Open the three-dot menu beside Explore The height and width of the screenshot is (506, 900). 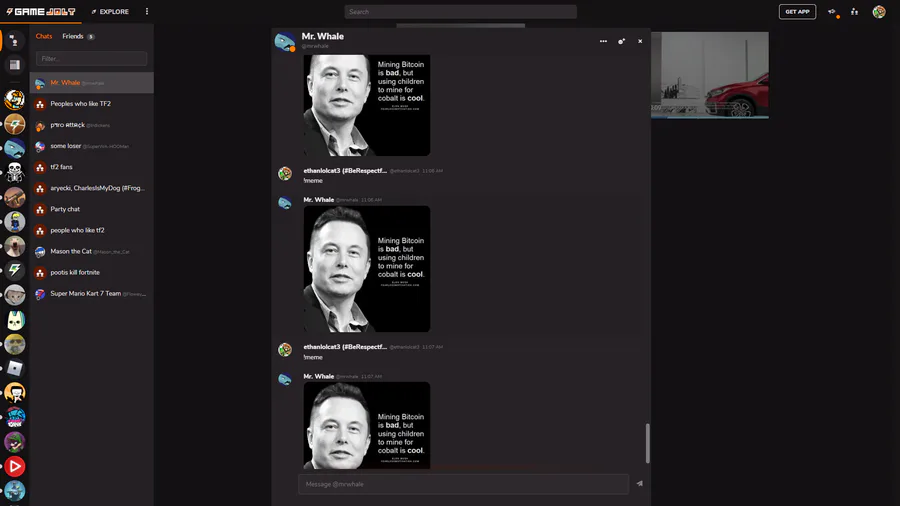click(147, 11)
